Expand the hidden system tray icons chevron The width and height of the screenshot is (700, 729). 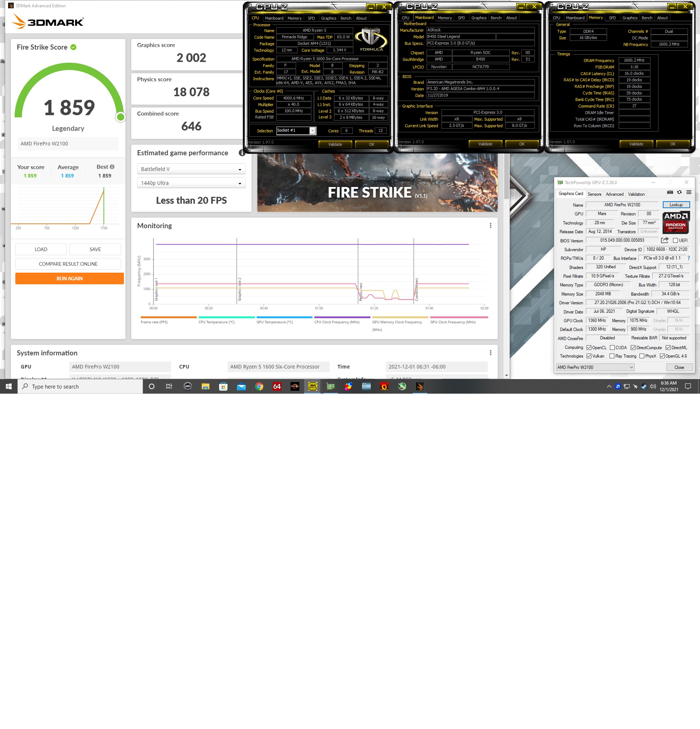pos(609,386)
